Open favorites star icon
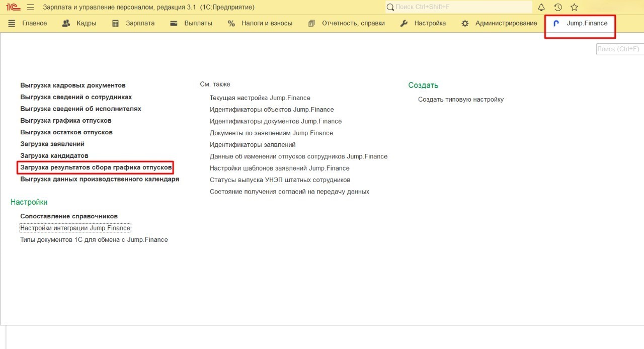This screenshot has width=644, height=349. pyautogui.click(x=574, y=8)
